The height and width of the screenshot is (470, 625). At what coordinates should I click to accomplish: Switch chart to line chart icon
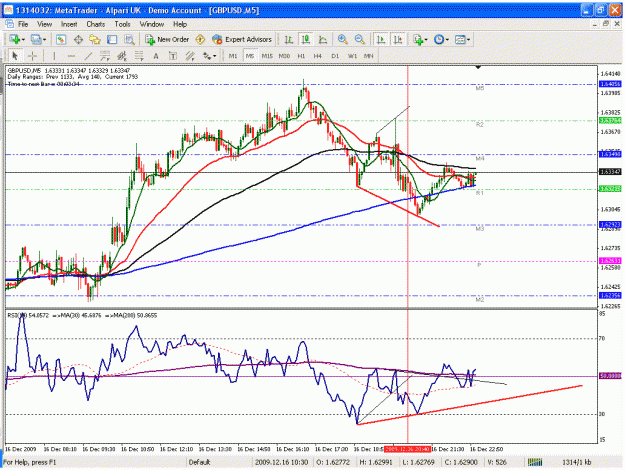323,39
